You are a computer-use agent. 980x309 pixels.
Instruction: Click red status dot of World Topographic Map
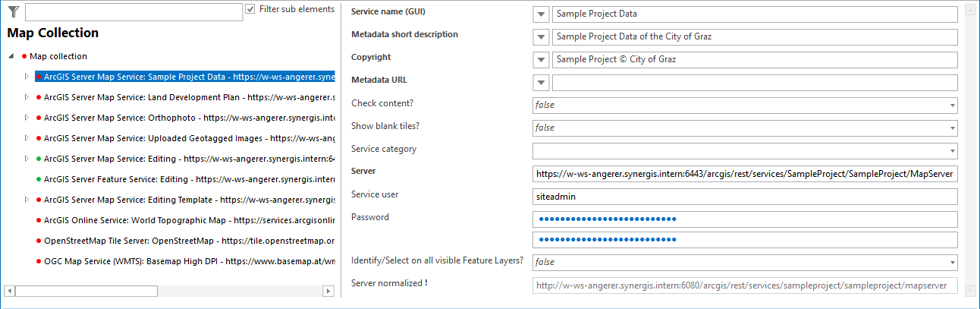39,220
